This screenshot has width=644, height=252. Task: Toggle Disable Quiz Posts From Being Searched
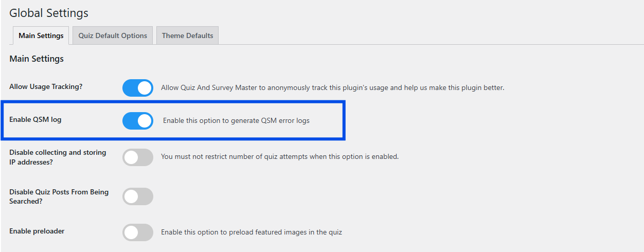click(x=138, y=196)
